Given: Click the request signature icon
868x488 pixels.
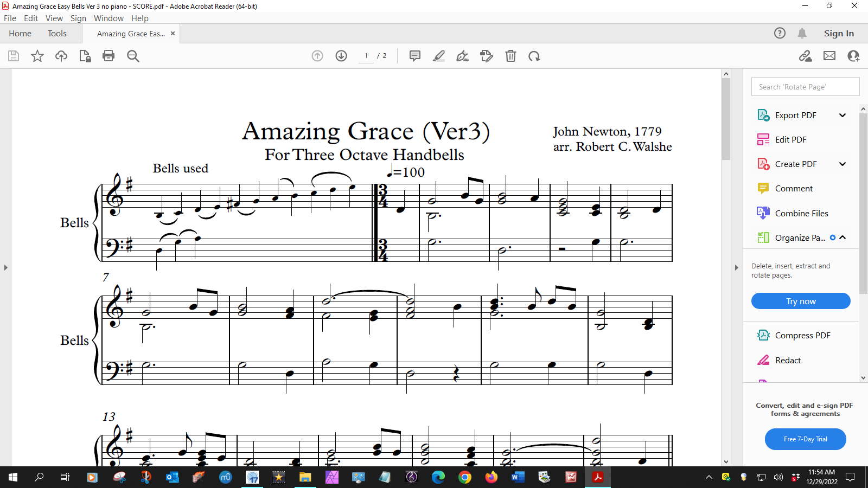Looking at the screenshot, I should pyautogui.click(x=487, y=56).
